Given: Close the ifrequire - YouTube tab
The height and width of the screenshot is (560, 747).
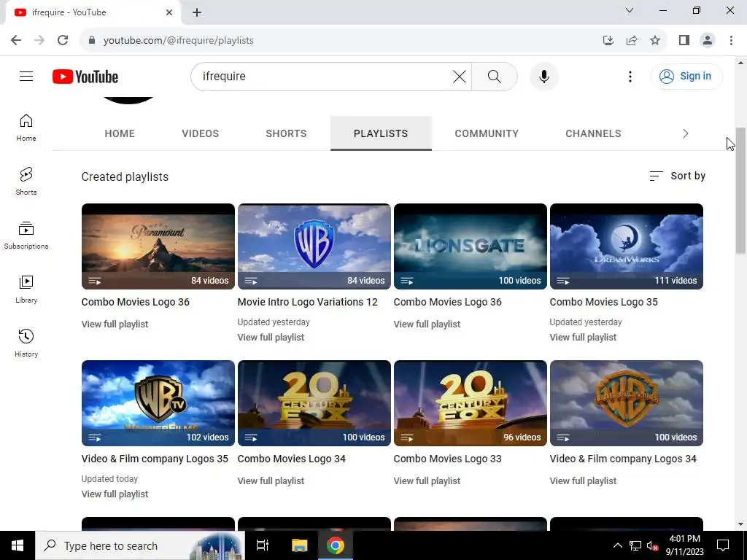Looking at the screenshot, I should tap(169, 12).
